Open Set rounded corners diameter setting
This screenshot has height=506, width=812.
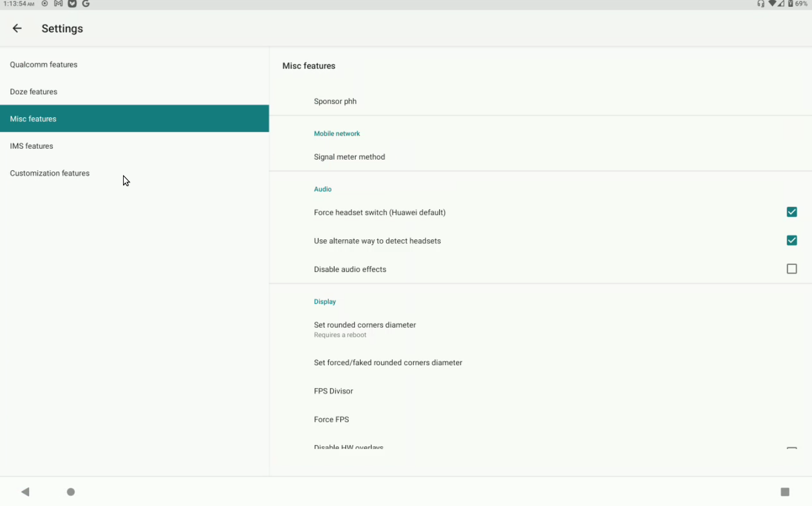[365, 329]
